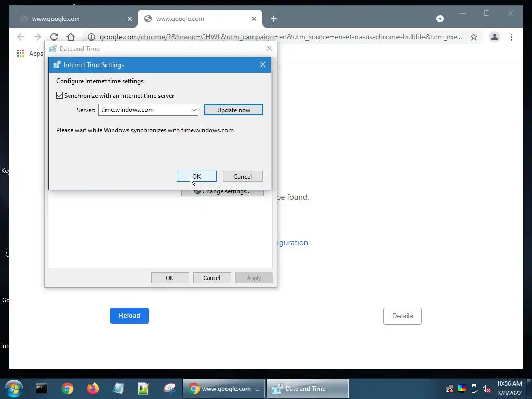532x399 pixels.
Task: Close the first www.google.com tab
Action: pos(129,19)
